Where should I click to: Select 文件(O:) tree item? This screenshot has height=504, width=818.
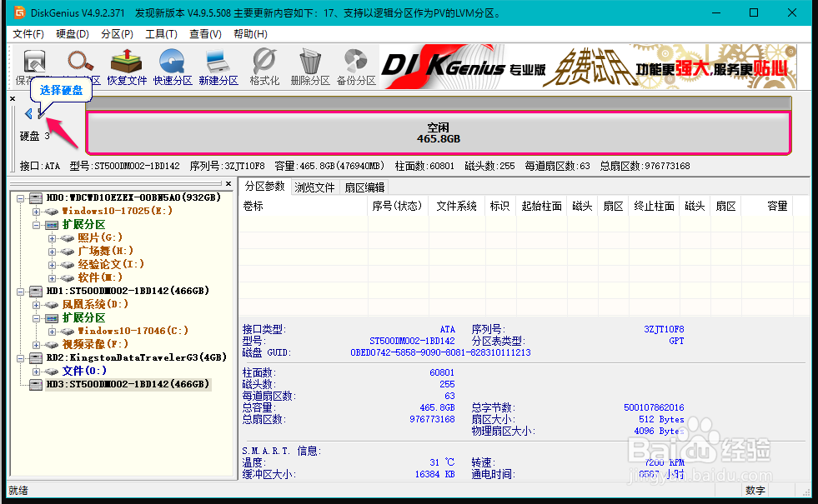(x=84, y=372)
